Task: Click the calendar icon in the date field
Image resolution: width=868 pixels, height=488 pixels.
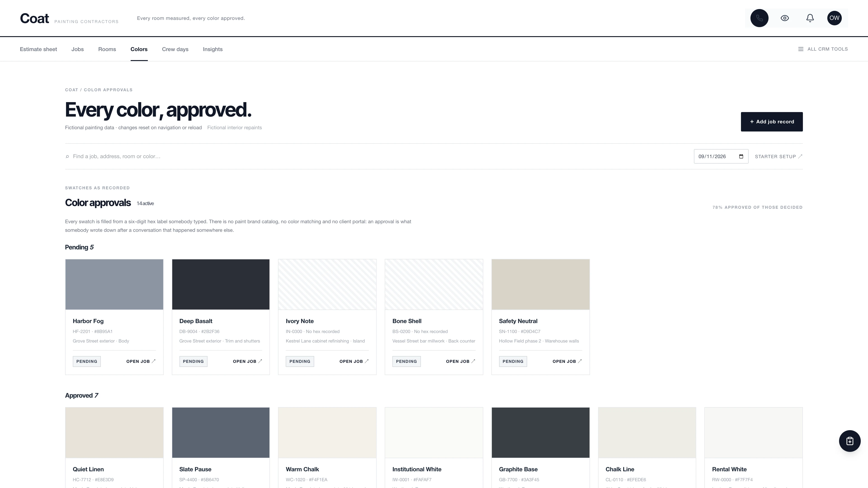Action: click(x=741, y=156)
